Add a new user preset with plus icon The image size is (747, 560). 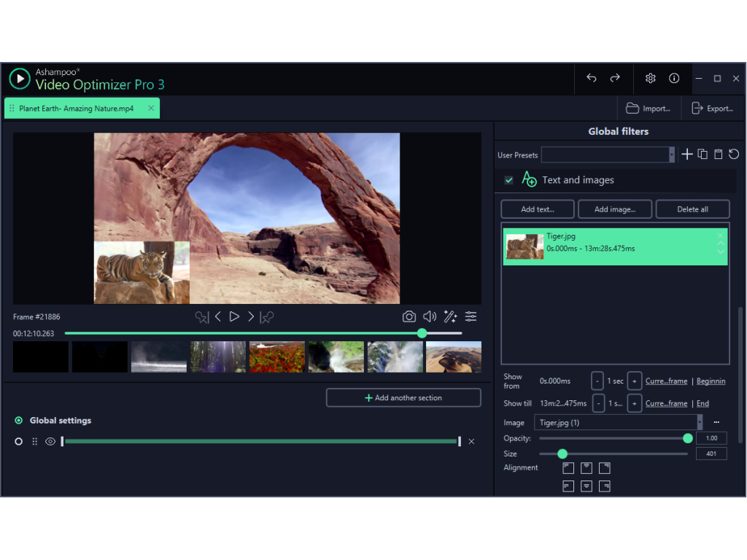pos(686,155)
